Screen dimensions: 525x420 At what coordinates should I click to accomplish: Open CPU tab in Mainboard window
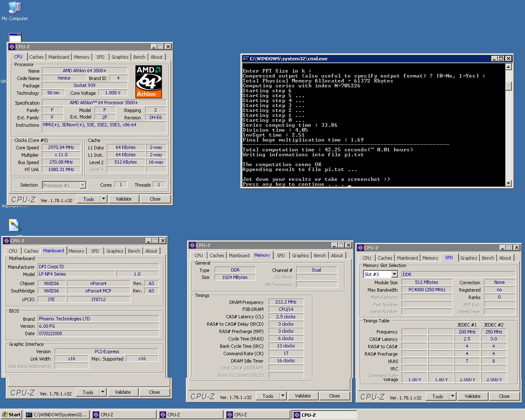(x=13, y=251)
